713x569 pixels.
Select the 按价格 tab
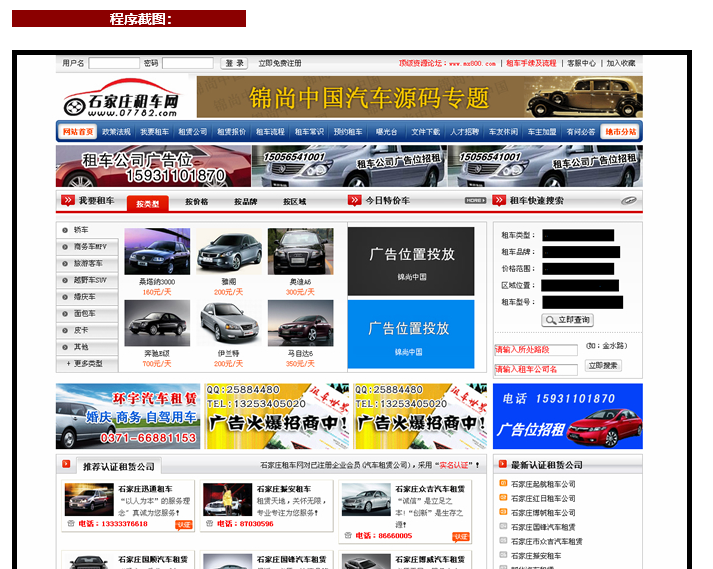[196, 201]
